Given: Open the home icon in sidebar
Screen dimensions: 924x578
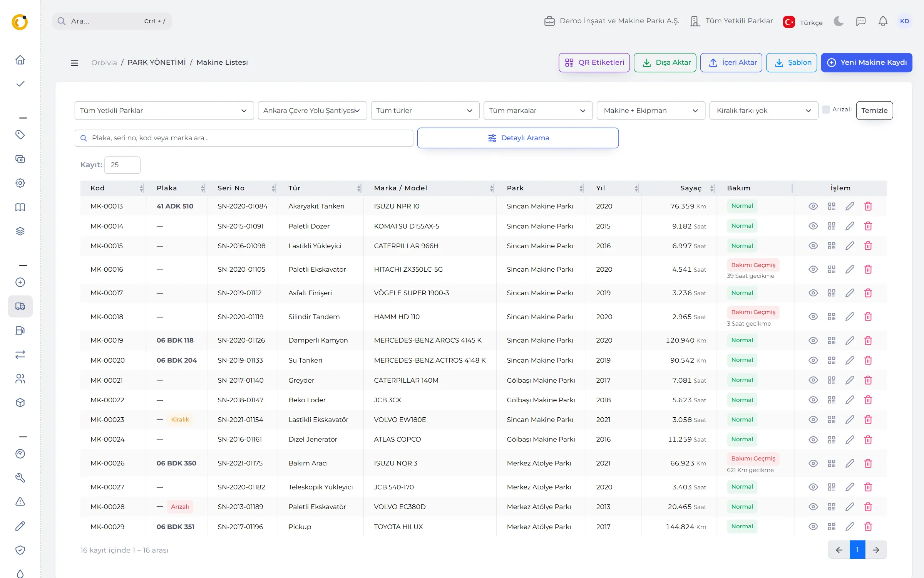Looking at the screenshot, I should point(20,60).
